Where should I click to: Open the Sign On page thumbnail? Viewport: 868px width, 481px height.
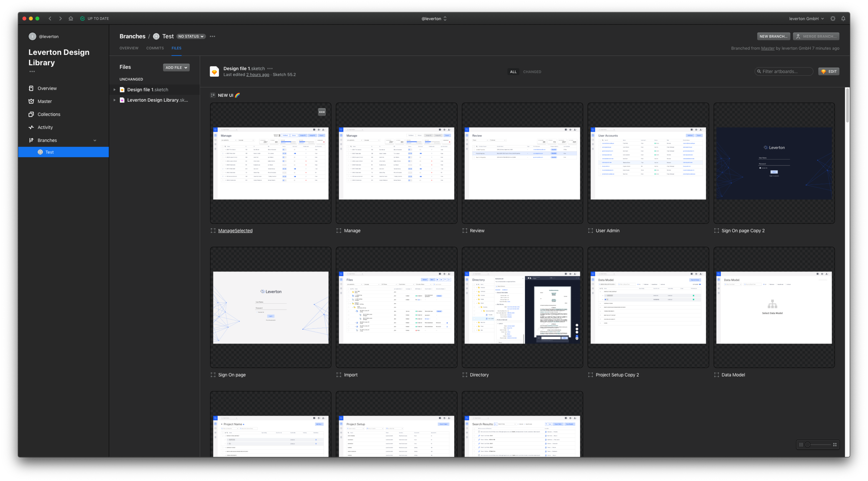(x=270, y=307)
